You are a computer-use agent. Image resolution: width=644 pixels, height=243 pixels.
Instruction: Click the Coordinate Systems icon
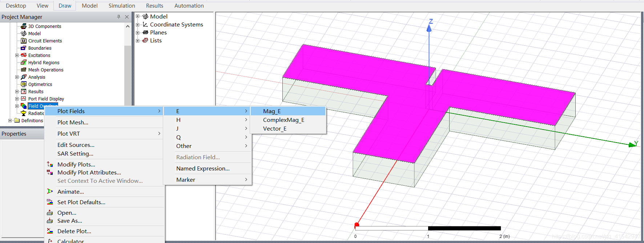(x=145, y=24)
